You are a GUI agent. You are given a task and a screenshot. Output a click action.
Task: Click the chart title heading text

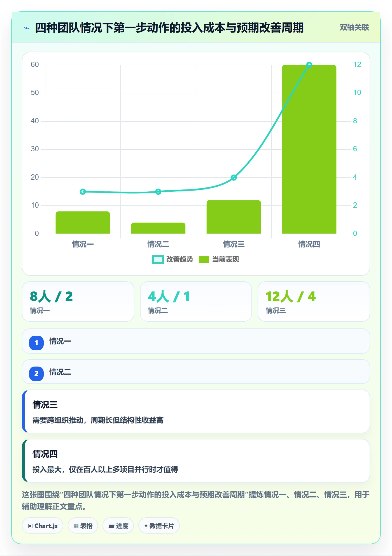tap(169, 28)
